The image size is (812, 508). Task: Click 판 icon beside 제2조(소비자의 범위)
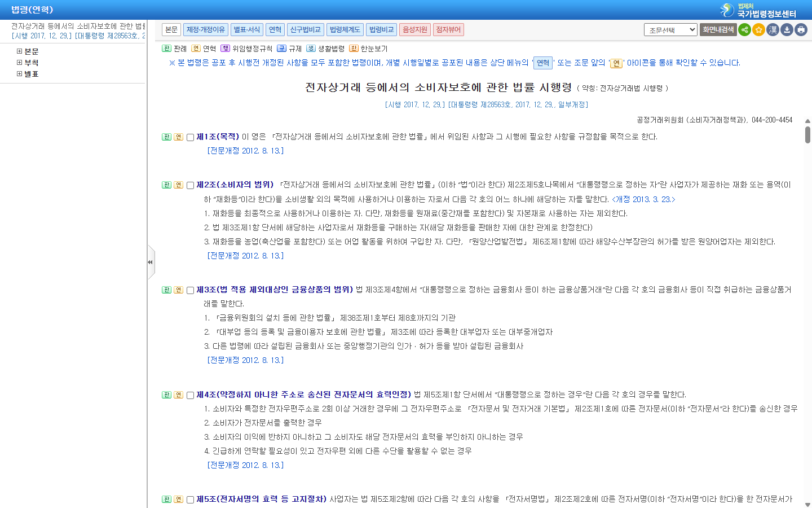166,185
